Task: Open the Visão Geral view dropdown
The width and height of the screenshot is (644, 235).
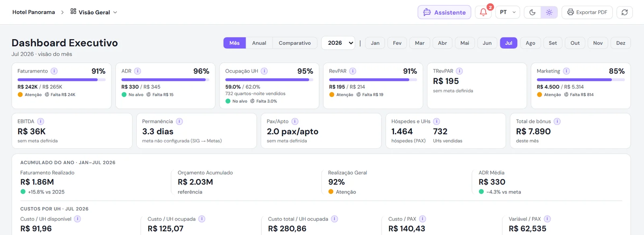Action: click(x=94, y=12)
